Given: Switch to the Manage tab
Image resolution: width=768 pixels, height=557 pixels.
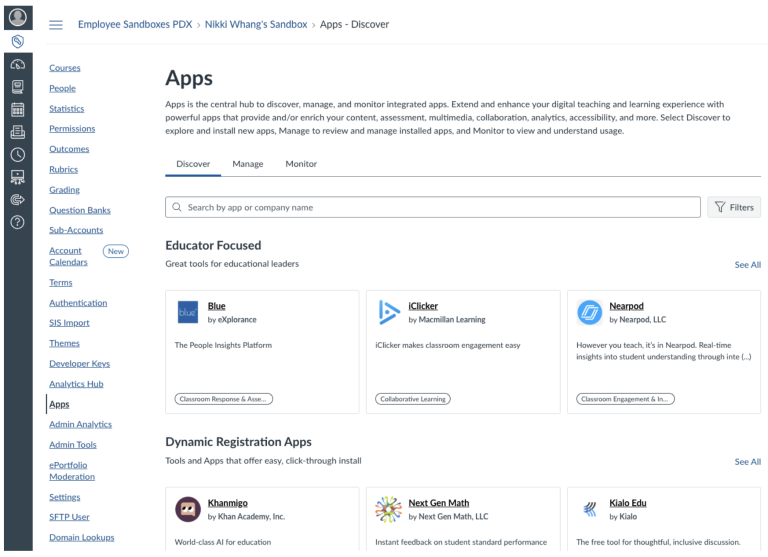Looking at the screenshot, I should pos(248,164).
